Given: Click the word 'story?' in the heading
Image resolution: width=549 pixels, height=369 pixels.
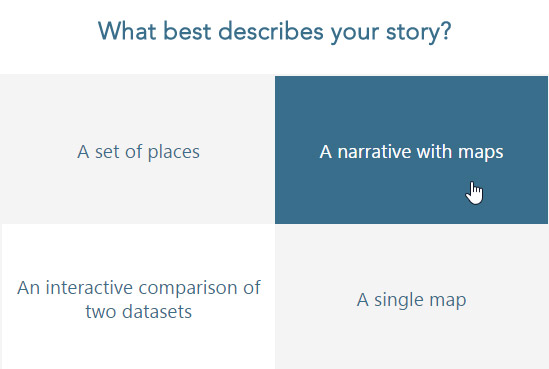Looking at the screenshot, I should 419,33.
